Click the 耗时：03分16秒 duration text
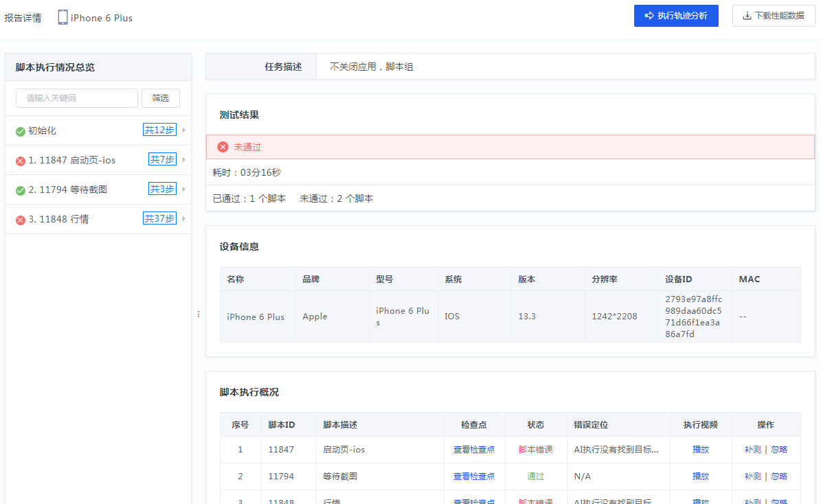821x504 pixels. click(x=247, y=172)
